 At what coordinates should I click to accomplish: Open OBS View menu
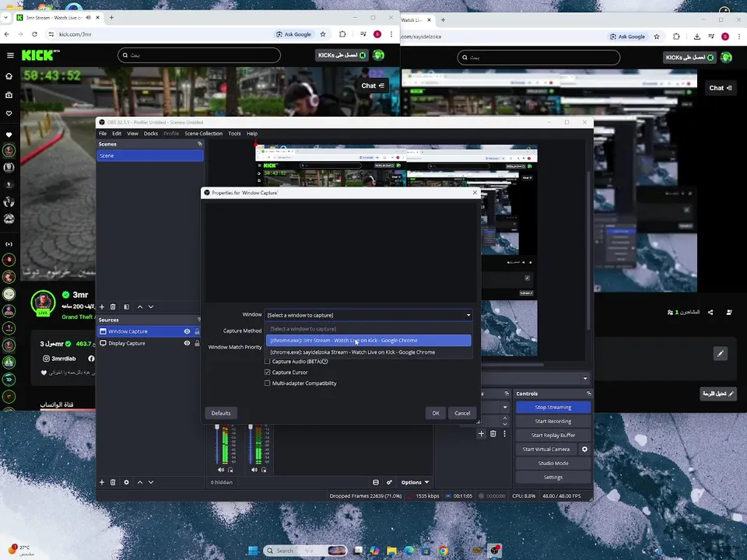[x=132, y=133]
